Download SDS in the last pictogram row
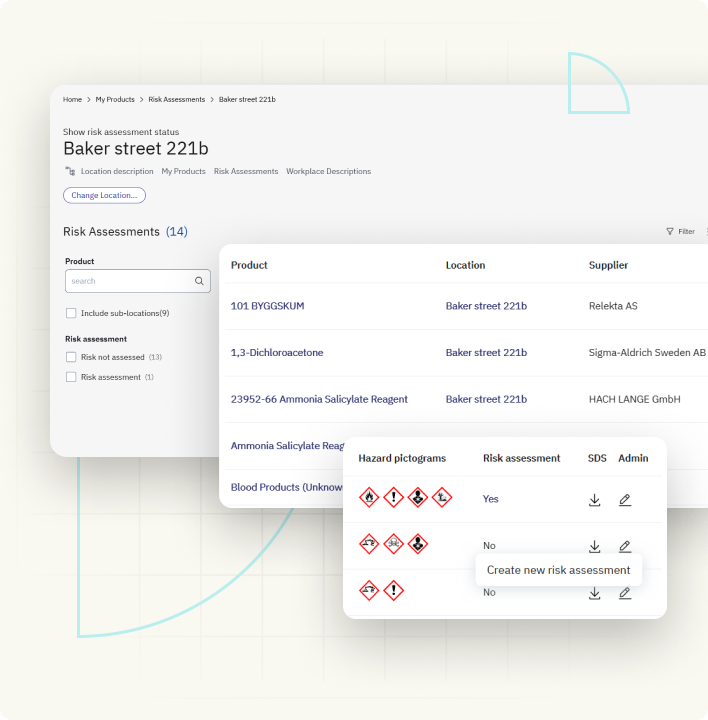Image resolution: width=708 pixels, height=720 pixels. 594,593
